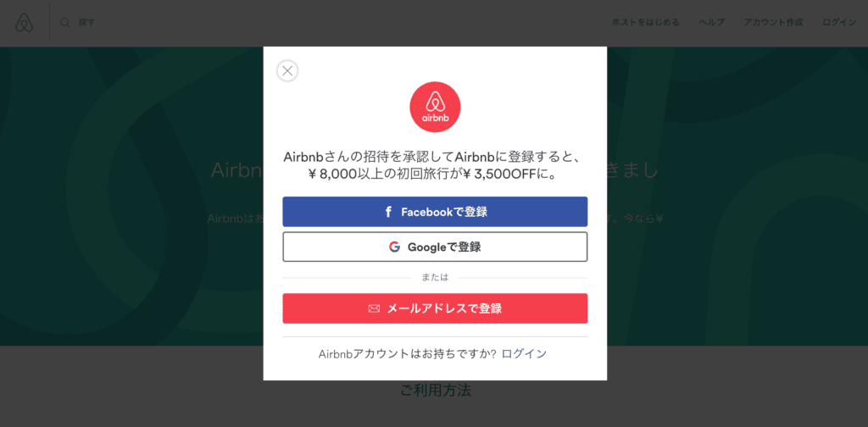
Task: Click the magnifier search icon in the header
Action: point(64,23)
